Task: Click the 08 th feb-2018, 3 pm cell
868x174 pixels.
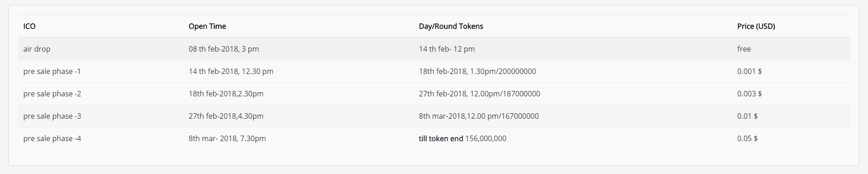Action: [x=224, y=49]
